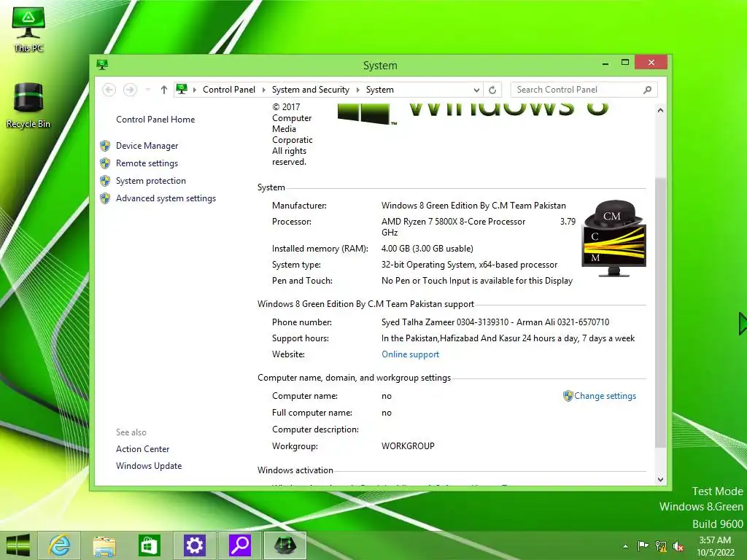Show hidden tray icons arrow

(625, 546)
